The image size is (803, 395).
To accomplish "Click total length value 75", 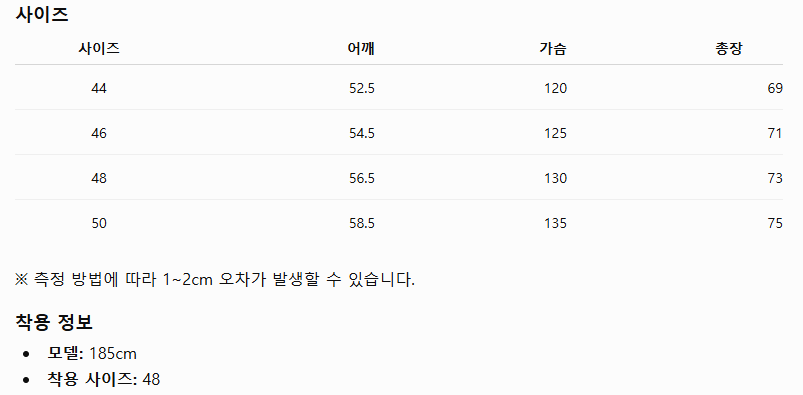I will [x=775, y=224].
